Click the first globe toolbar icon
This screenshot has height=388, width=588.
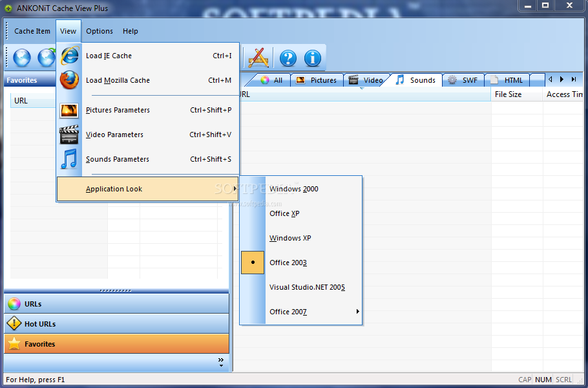pos(22,58)
